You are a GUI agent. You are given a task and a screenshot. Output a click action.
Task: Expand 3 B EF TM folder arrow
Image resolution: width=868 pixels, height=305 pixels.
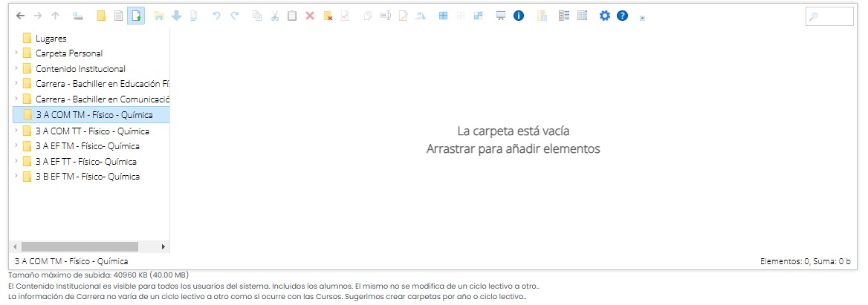click(16, 177)
